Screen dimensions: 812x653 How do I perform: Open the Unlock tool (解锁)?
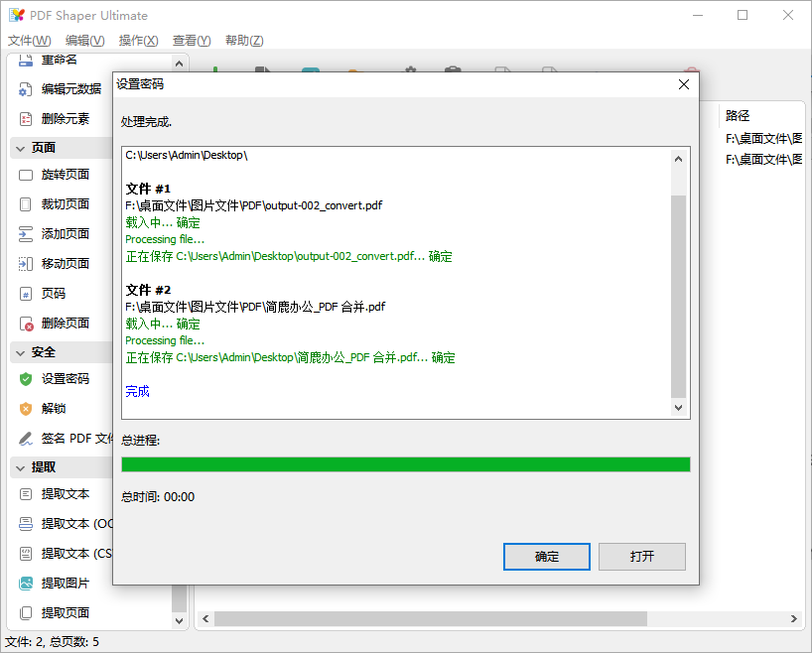pyautogui.click(x=55, y=408)
